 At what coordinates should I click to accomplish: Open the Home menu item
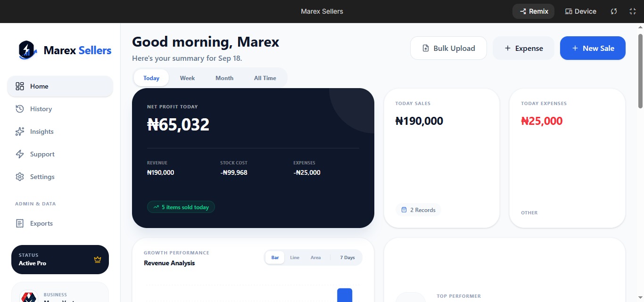60,86
